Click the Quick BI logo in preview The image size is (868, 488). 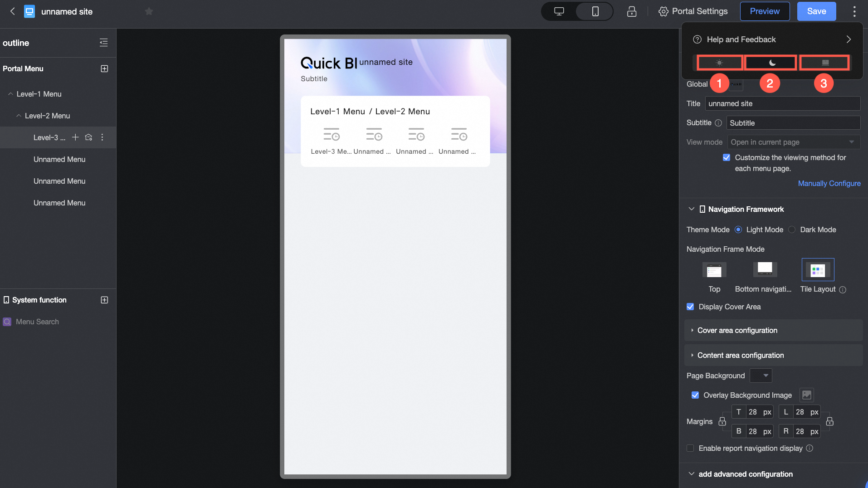[x=329, y=63]
